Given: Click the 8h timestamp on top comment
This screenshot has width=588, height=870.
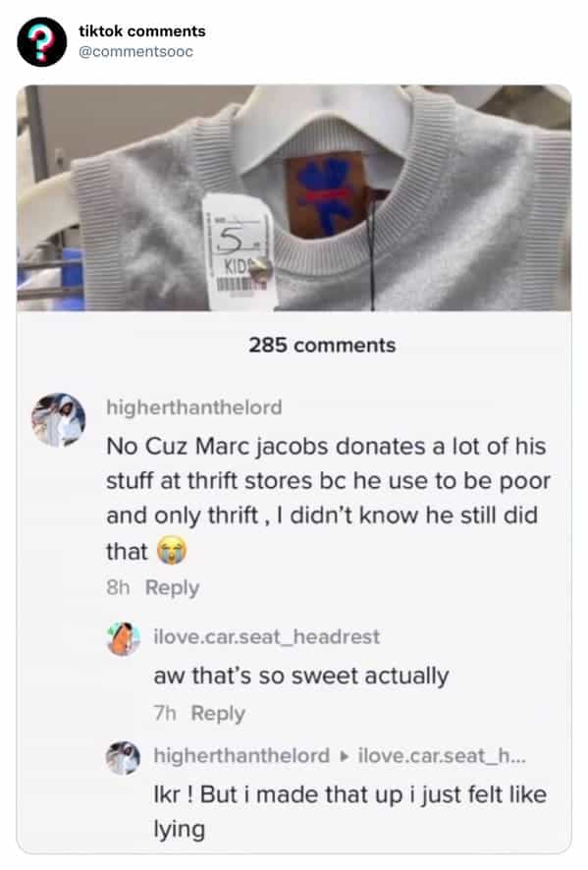Looking at the screenshot, I should [x=118, y=587].
